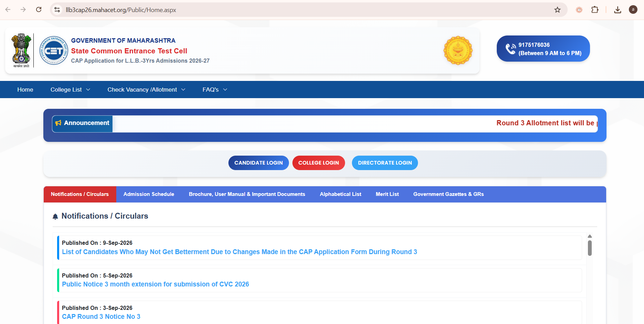Click "Published On : 9-Sep-2026" text
644x324 pixels.
coord(97,243)
